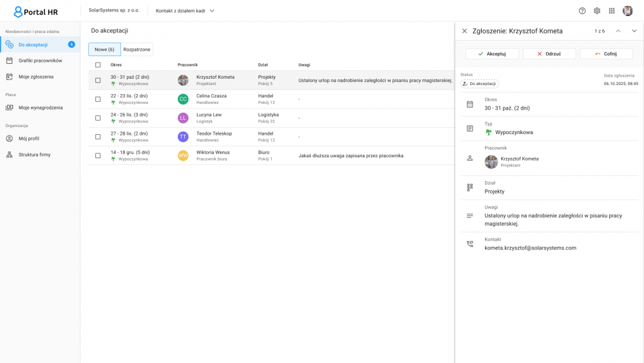The height and width of the screenshot is (363, 644).
Task: Select checkbox for Wiktoria Wenus request
Action: click(x=98, y=155)
